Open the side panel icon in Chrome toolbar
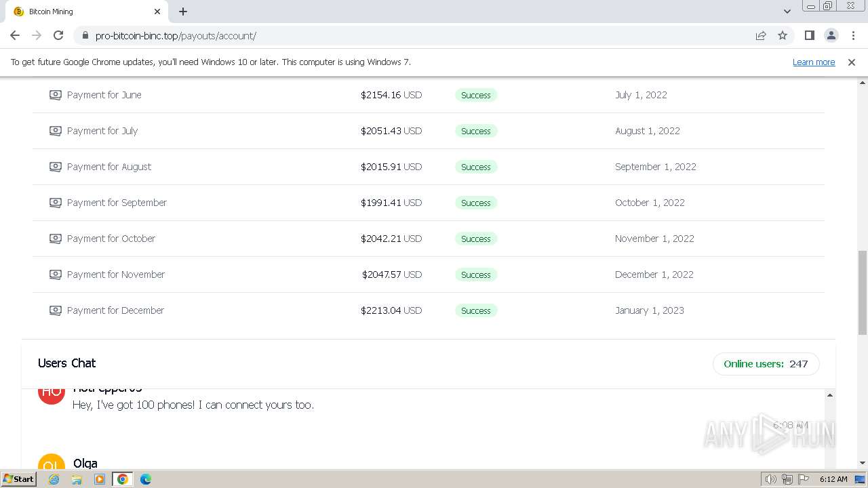 click(x=809, y=35)
